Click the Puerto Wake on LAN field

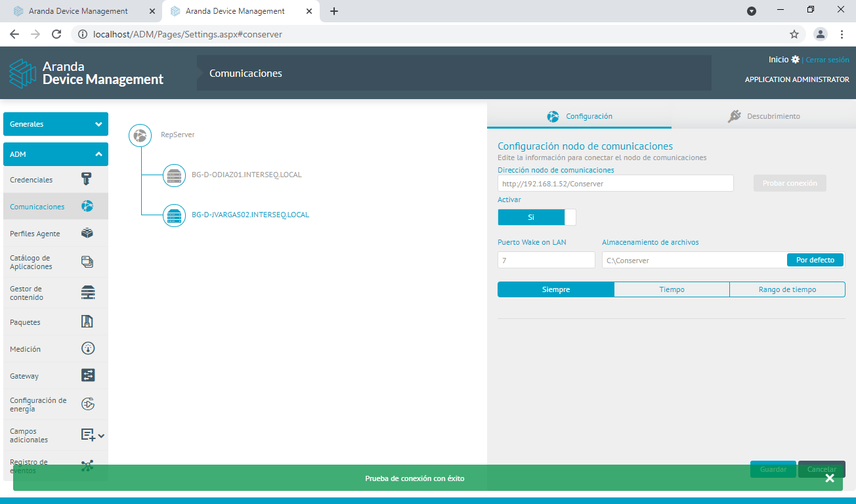546,261
